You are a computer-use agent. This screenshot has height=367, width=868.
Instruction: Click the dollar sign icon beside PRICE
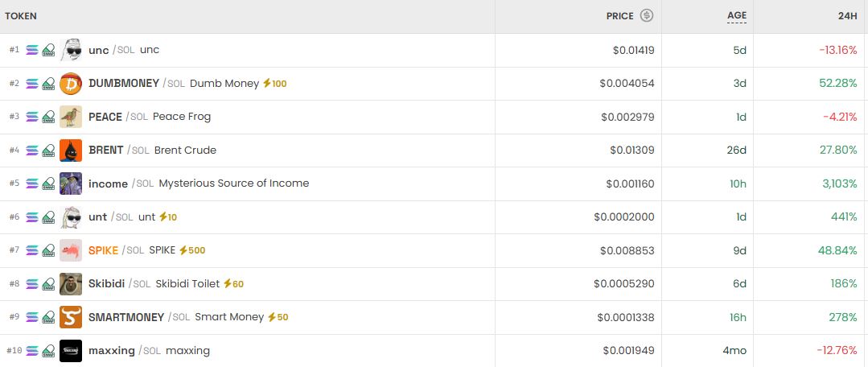647,15
